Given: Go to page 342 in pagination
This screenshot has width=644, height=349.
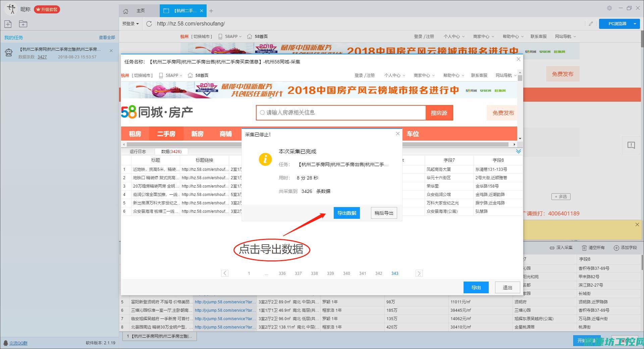Looking at the screenshot, I should [379, 273].
